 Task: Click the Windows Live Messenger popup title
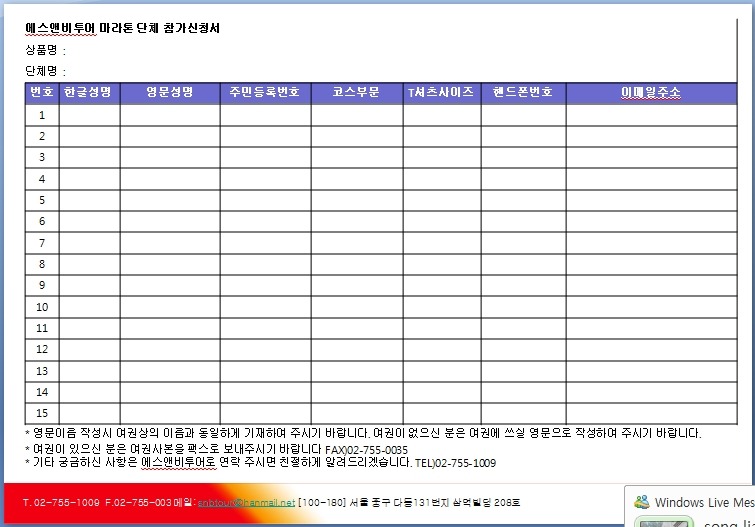704,502
